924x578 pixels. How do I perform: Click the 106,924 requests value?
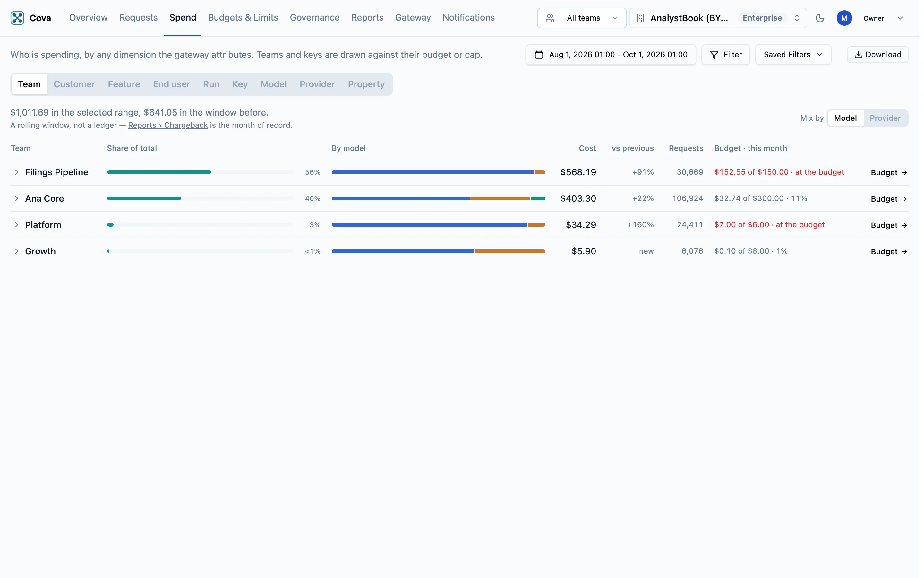(x=687, y=198)
